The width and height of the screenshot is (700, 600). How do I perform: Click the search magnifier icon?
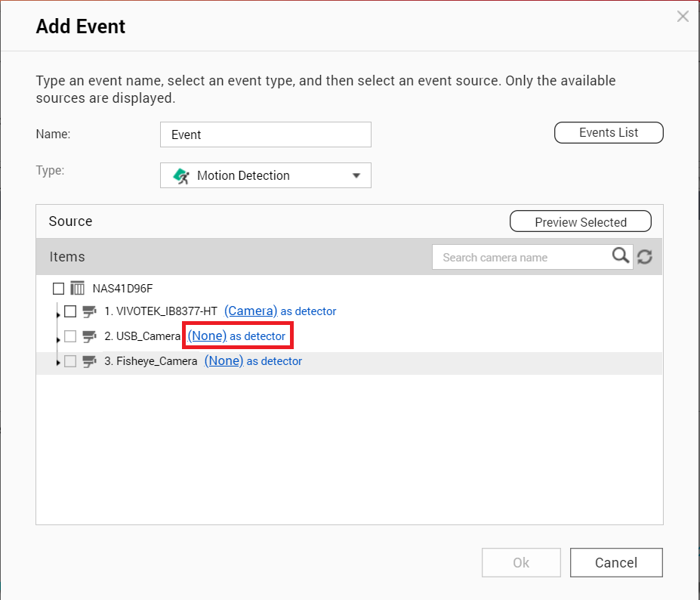621,256
